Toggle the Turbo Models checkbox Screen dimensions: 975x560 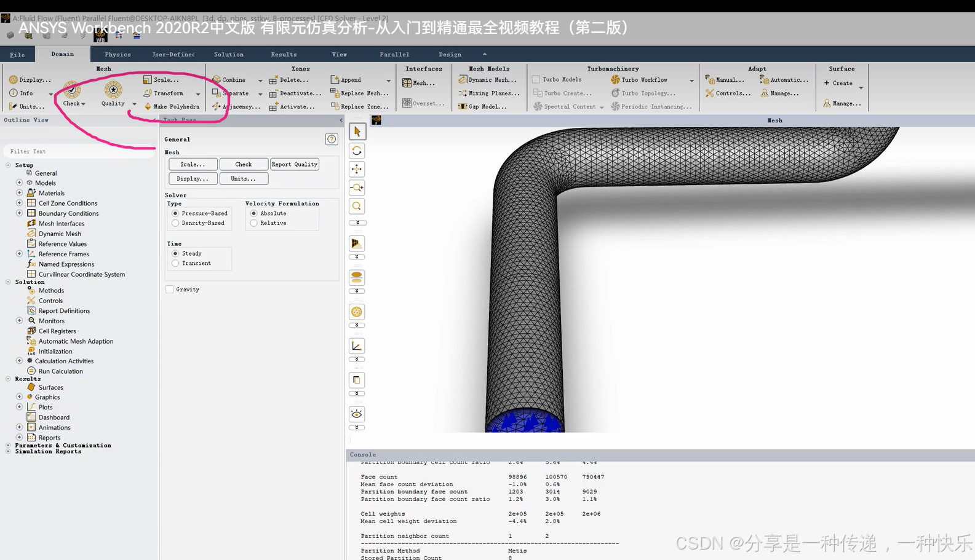pyautogui.click(x=536, y=79)
